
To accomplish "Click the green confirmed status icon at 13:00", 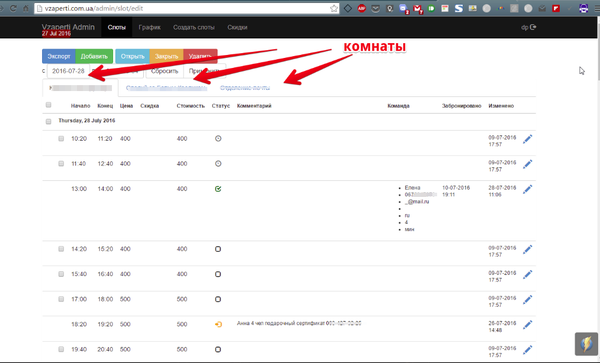I will 218,189.
